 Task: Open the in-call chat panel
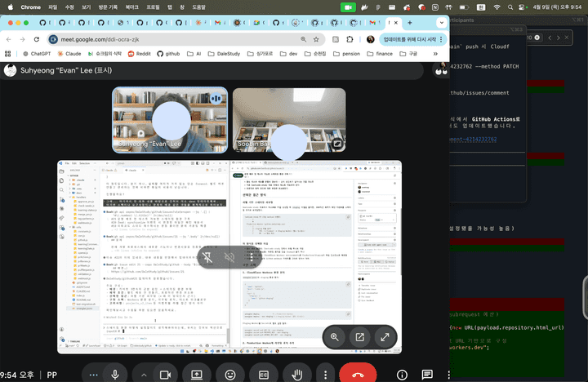[x=427, y=375]
